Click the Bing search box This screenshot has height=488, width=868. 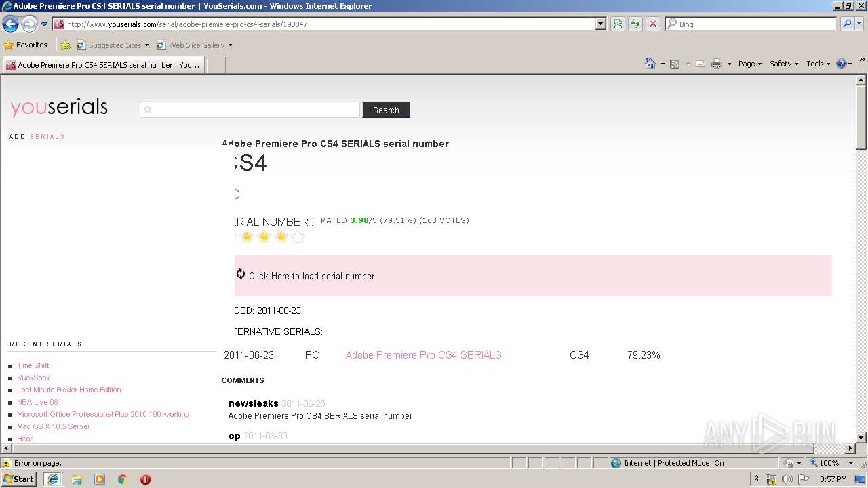tap(751, 24)
